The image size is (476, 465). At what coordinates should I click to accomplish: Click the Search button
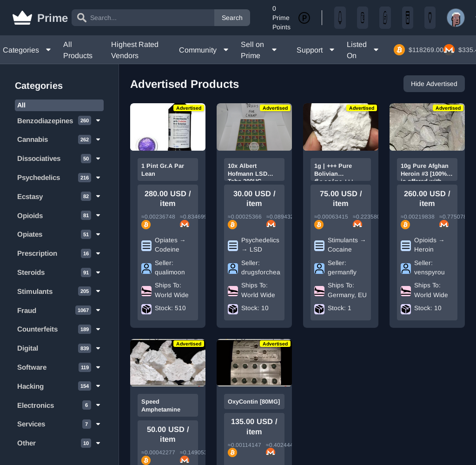pos(232,18)
